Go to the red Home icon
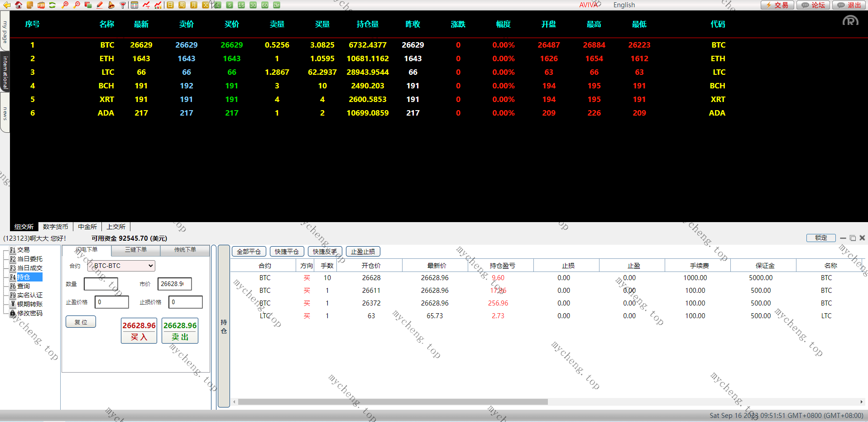Viewport: 868px width, 422px height. 19,5
